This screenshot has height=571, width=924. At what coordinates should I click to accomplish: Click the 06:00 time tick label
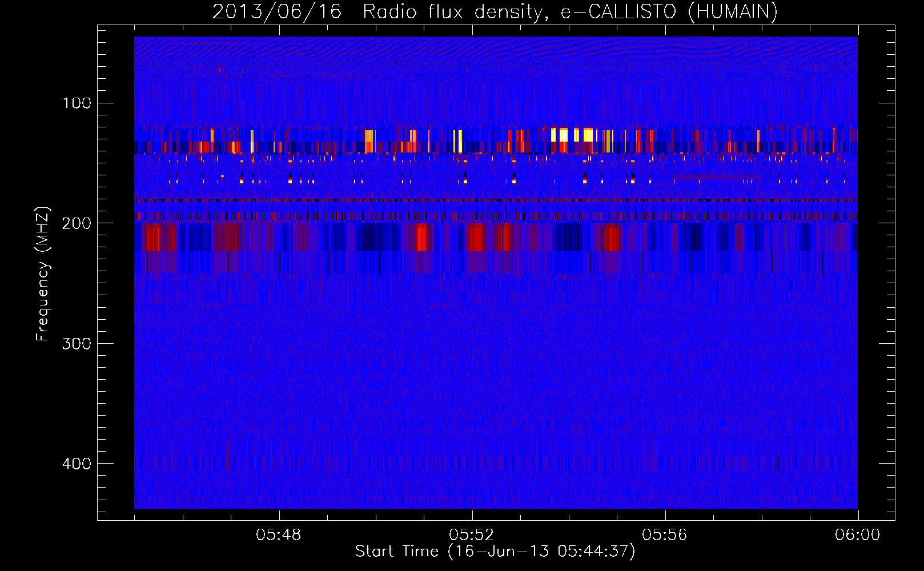pos(858,535)
